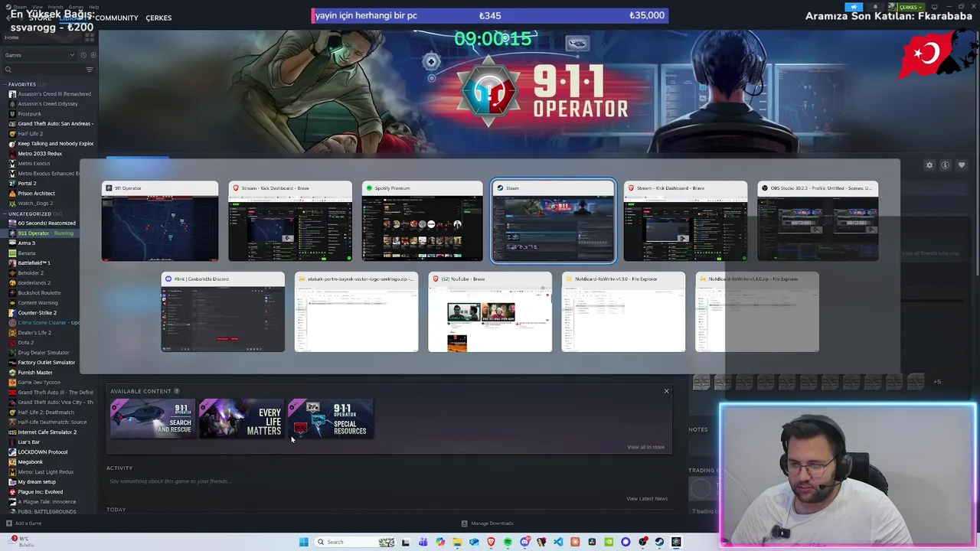
Task: Toggle recent activity sort clock icon
Action: tap(83, 55)
